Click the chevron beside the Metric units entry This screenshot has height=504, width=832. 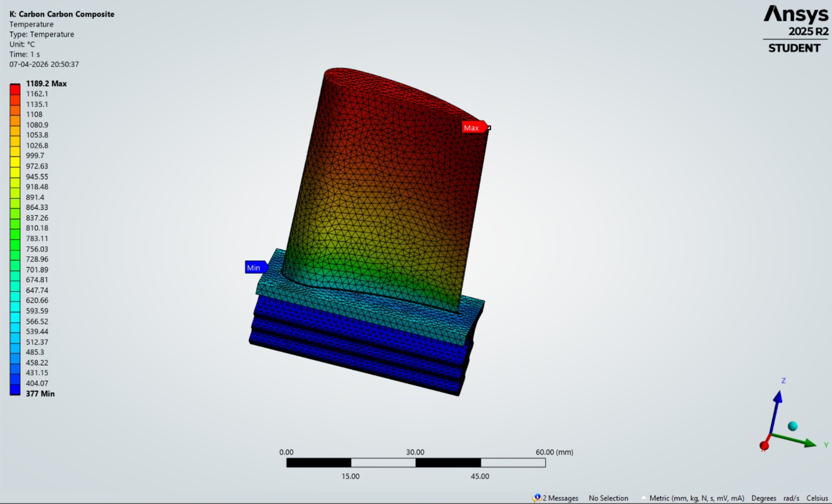pos(644,498)
